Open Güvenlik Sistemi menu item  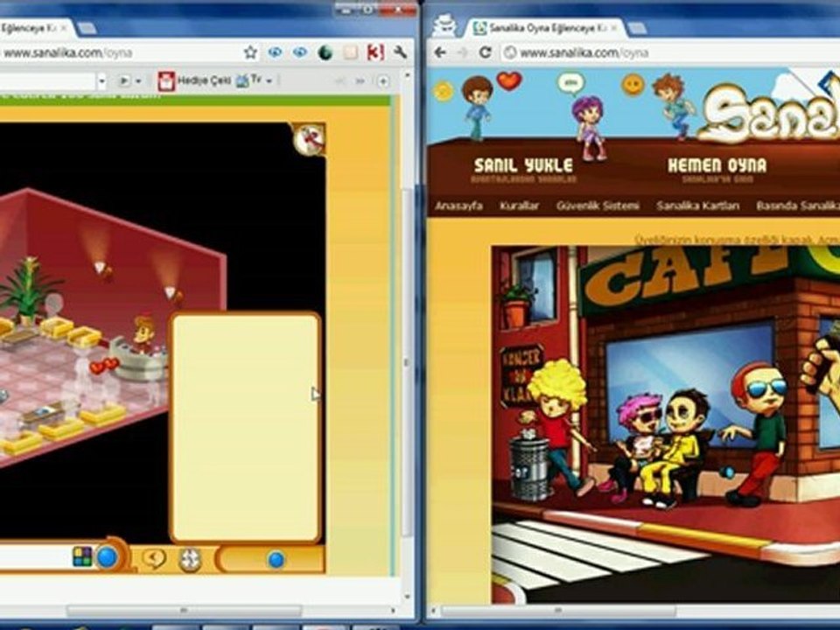(x=598, y=206)
